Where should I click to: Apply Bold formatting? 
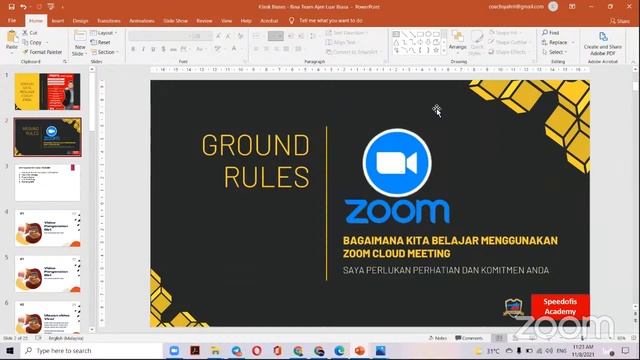(133, 49)
